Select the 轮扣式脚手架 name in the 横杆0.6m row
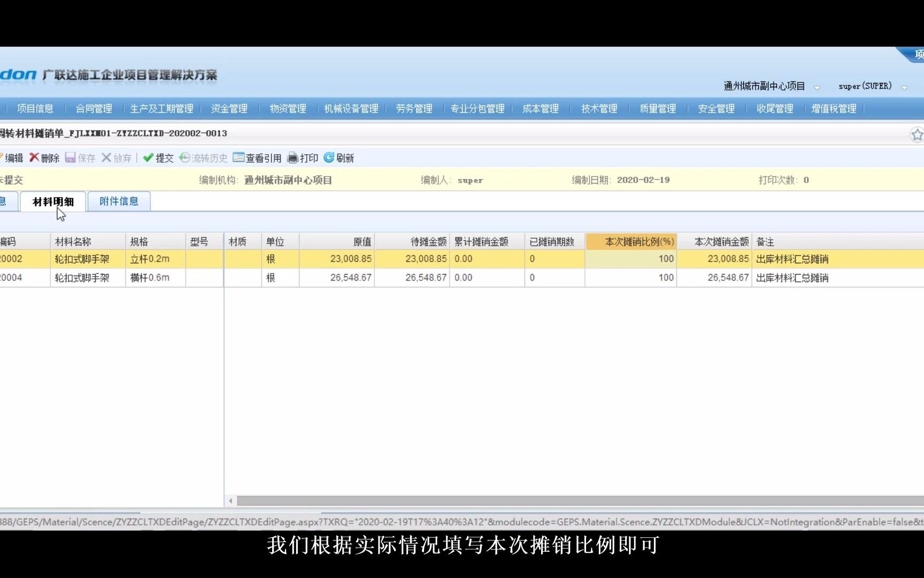The width and height of the screenshot is (924, 578). tap(82, 278)
